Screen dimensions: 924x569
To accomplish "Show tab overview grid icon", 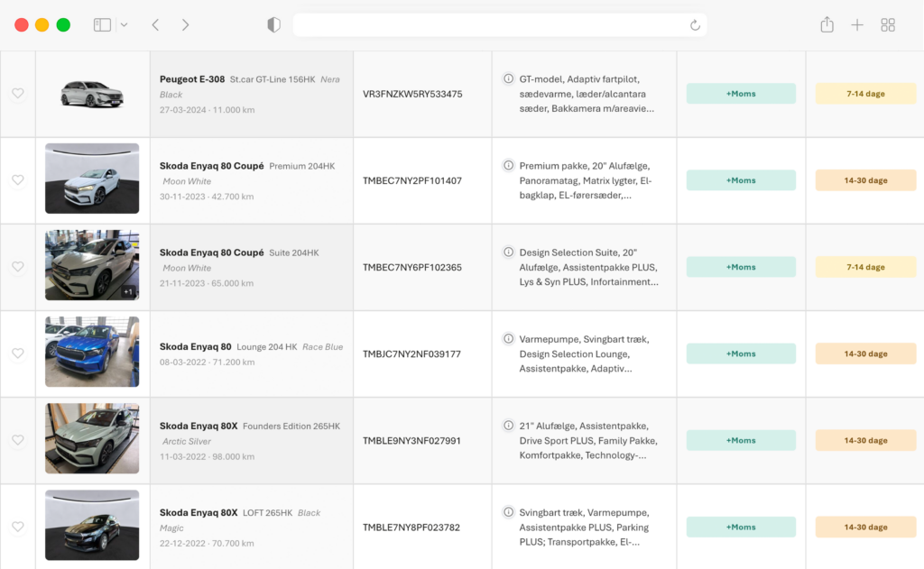I will coord(888,25).
